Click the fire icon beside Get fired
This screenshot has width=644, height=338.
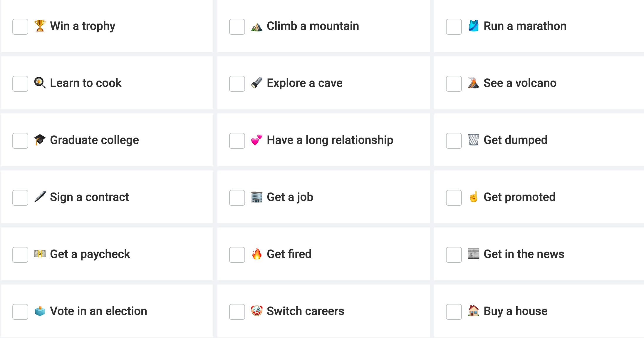click(256, 254)
